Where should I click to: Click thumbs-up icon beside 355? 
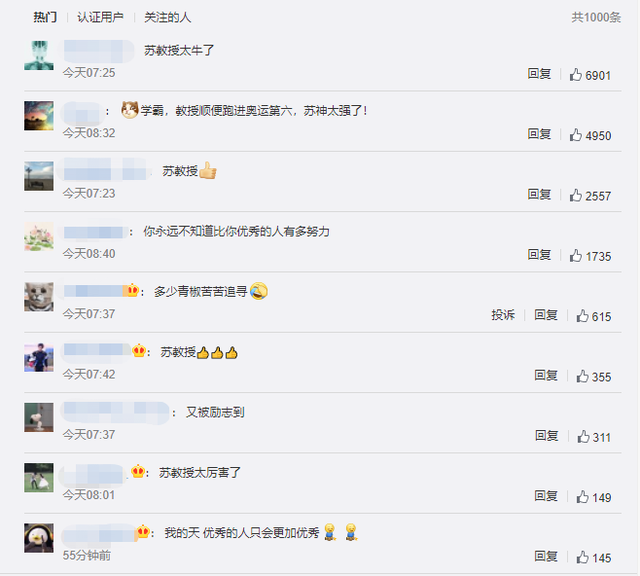coord(582,376)
